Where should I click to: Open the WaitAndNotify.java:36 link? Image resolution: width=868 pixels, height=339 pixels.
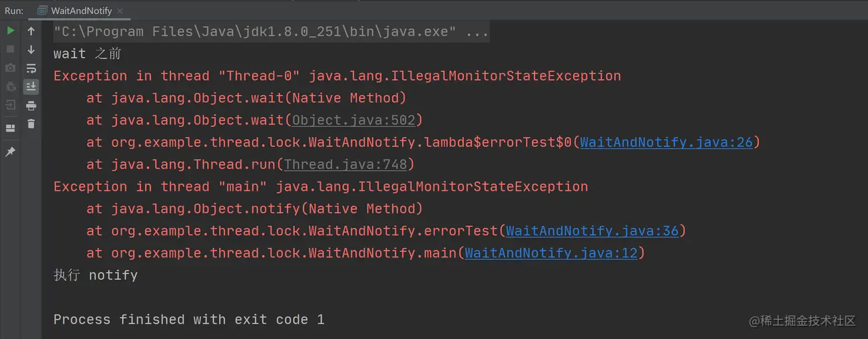[x=592, y=231]
